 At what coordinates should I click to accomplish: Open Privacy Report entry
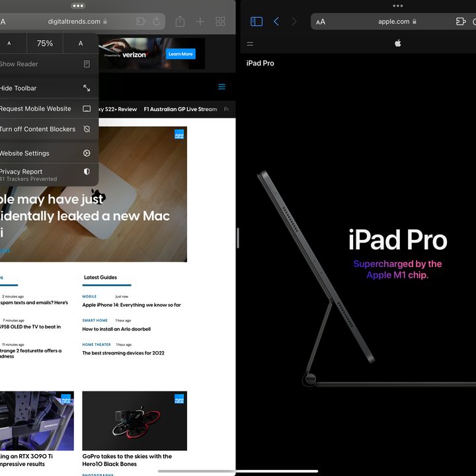pyautogui.click(x=48, y=175)
